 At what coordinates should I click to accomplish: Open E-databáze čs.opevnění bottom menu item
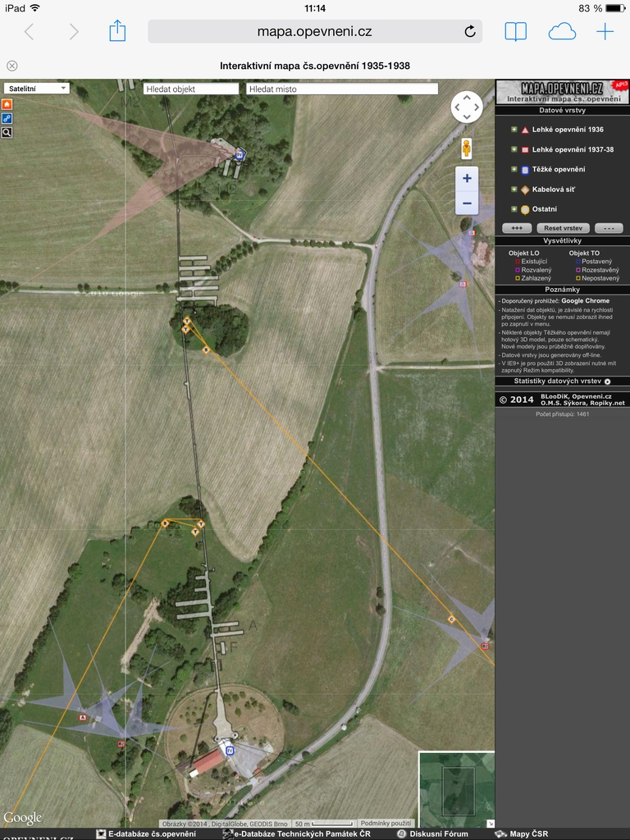[152, 834]
